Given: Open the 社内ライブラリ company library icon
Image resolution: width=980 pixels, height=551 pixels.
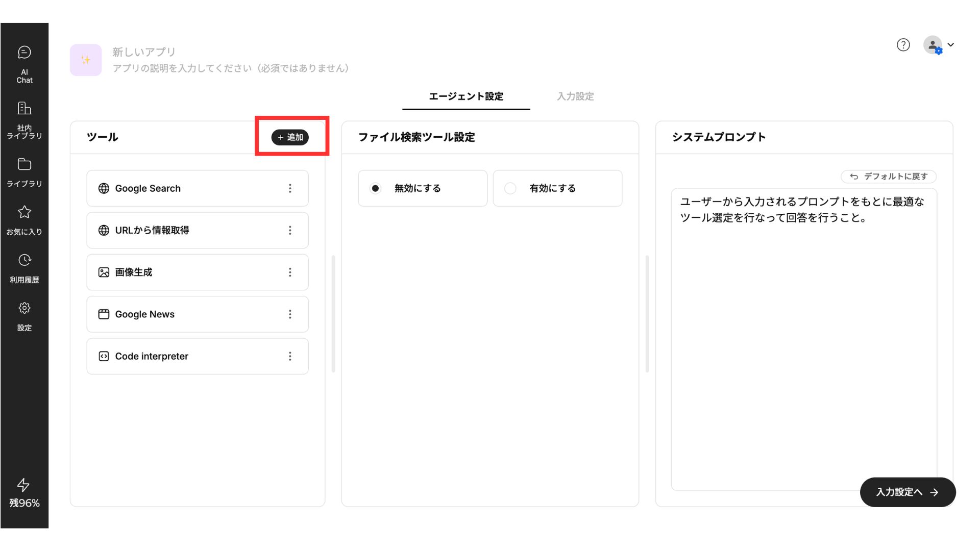Looking at the screenshot, I should click(24, 108).
